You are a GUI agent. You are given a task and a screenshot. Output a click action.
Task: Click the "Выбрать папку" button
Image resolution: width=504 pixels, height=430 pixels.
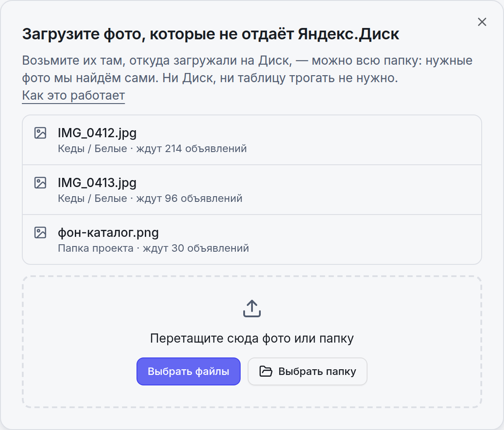[x=307, y=371]
